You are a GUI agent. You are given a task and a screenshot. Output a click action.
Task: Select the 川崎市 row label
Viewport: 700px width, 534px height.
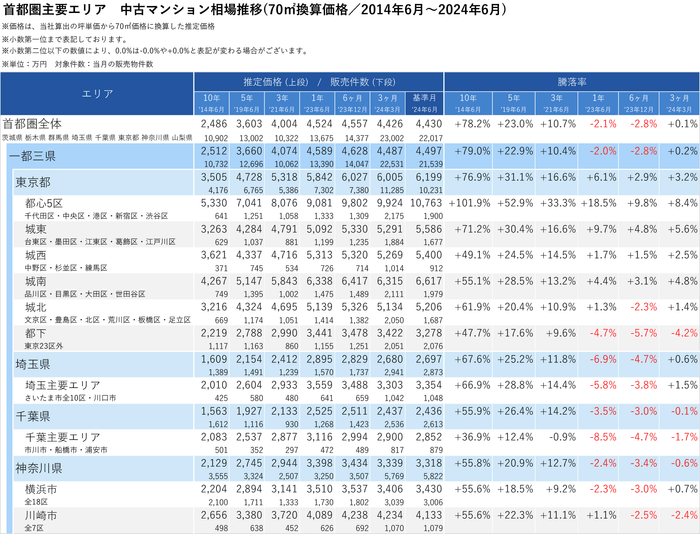coord(41,515)
